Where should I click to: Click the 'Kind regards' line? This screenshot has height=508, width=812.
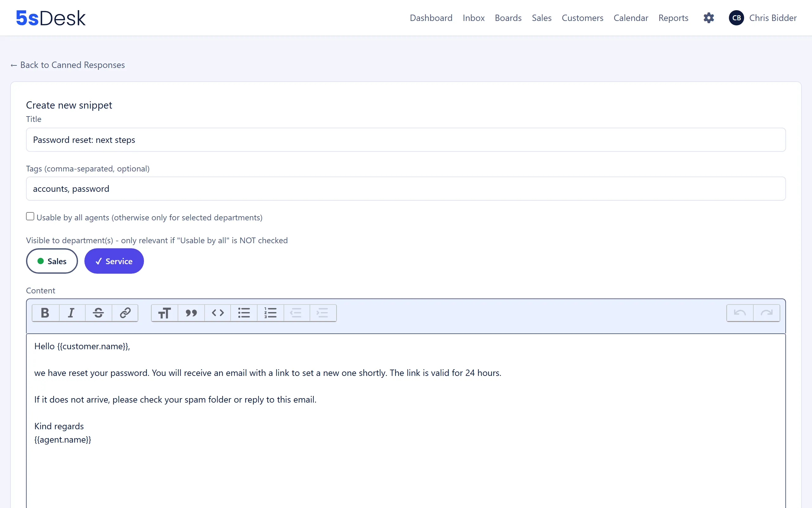click(59, 426)
